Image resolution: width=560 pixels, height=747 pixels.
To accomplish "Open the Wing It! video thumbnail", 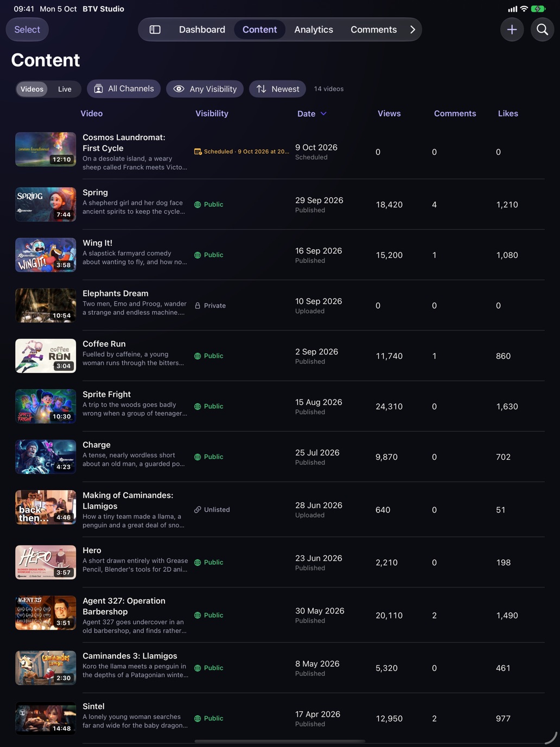I will pos(46,255).
